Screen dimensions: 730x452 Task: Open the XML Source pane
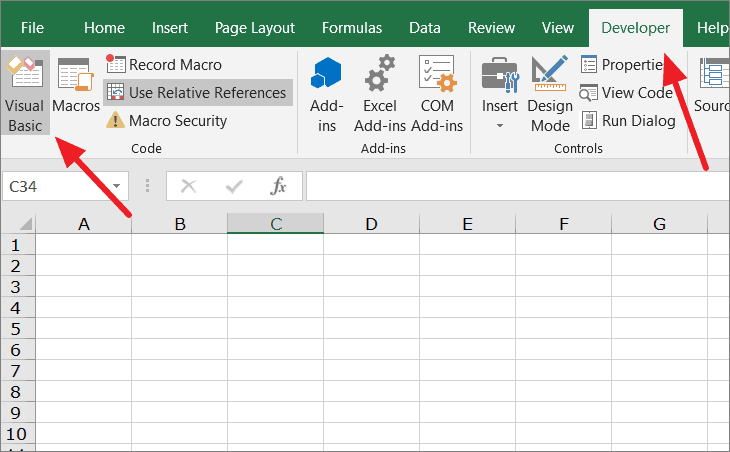[712, 86]
